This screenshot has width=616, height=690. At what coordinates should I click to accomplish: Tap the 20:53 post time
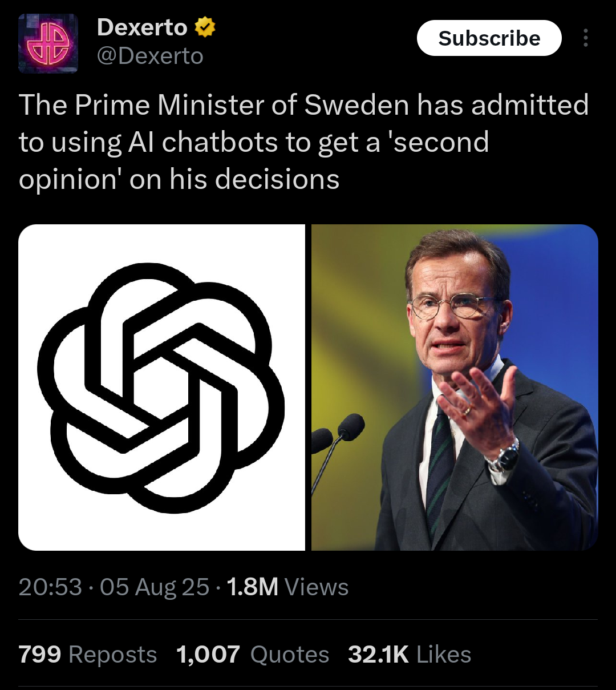pos(50,587)
